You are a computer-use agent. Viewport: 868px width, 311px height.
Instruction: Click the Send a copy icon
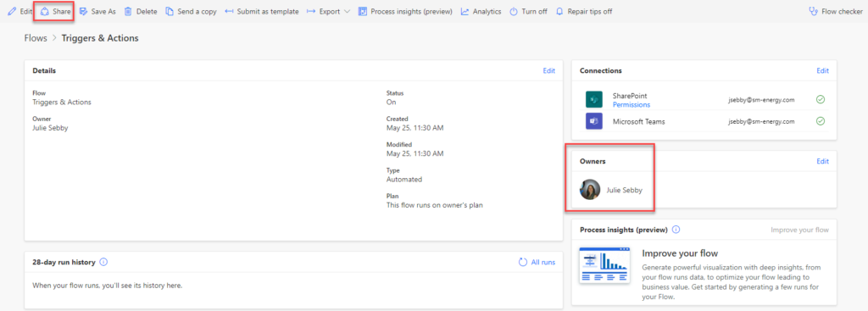[170, 11]
